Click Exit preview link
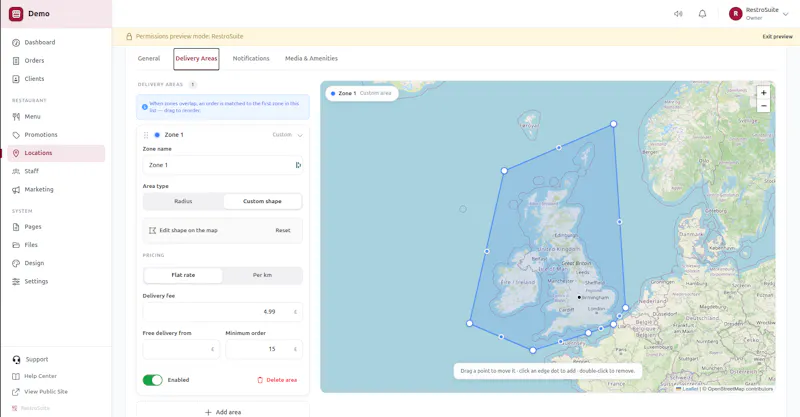 [x=778, y=37]
